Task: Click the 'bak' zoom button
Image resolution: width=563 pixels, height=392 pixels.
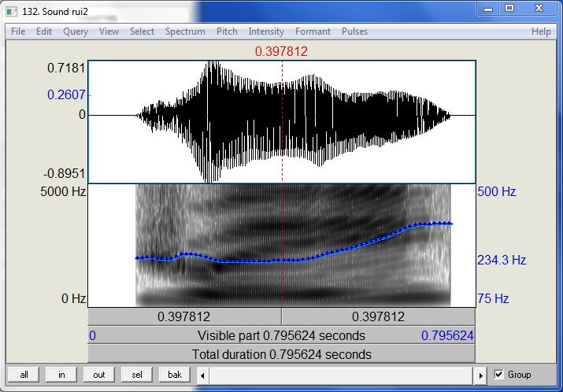Action: click(175, 375)
